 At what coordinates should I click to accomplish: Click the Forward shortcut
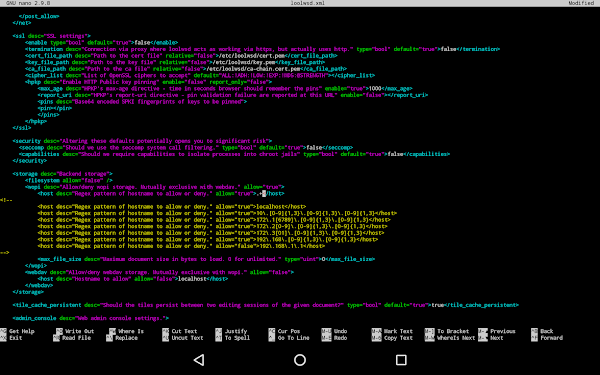[547, 338]
